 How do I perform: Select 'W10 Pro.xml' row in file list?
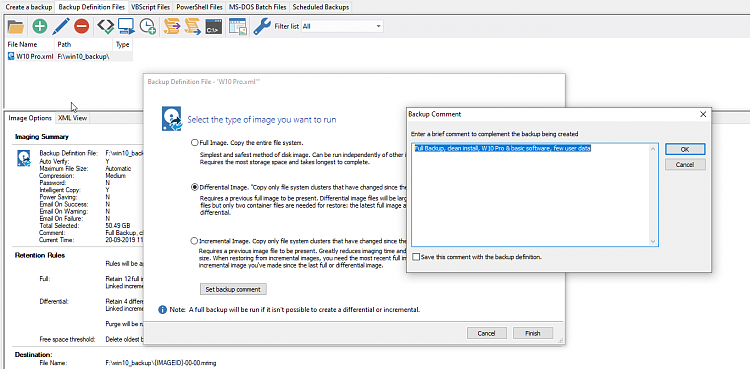69,56
